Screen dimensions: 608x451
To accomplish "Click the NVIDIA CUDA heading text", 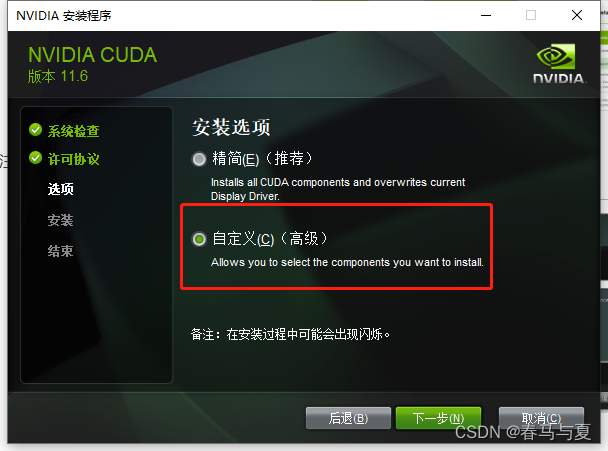I will pos(93,55).
